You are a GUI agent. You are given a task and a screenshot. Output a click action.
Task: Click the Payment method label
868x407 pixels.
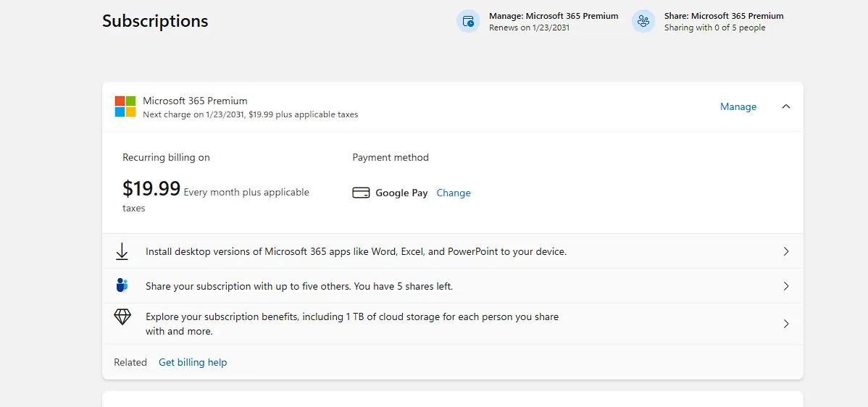pos(391,158)
